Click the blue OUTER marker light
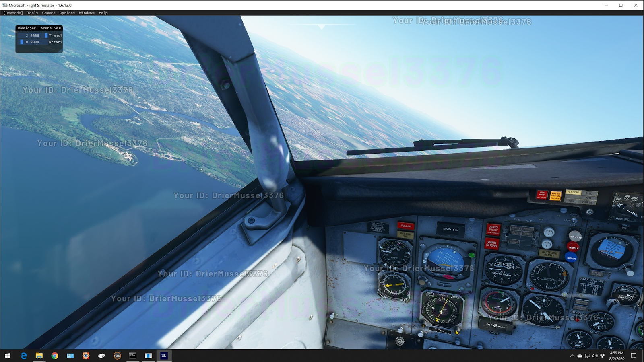This screenshot has width=644, height=362. coord(571,258)
